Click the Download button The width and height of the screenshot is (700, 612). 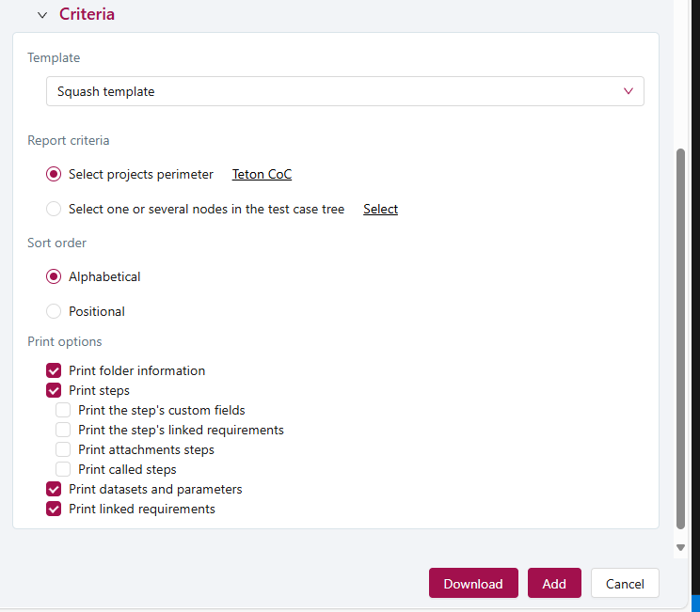point(472,583)
